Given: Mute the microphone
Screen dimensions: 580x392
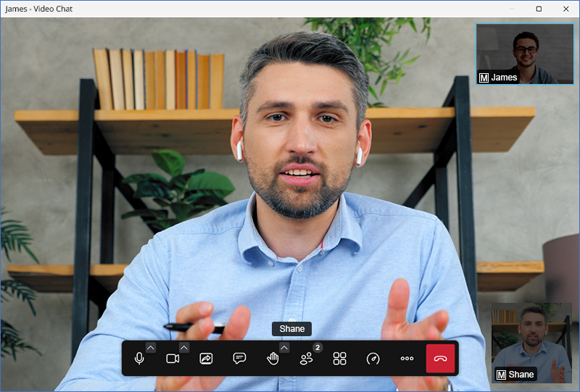Looking at the screenshot, I should pyautogui.click(x=139, y=359).
